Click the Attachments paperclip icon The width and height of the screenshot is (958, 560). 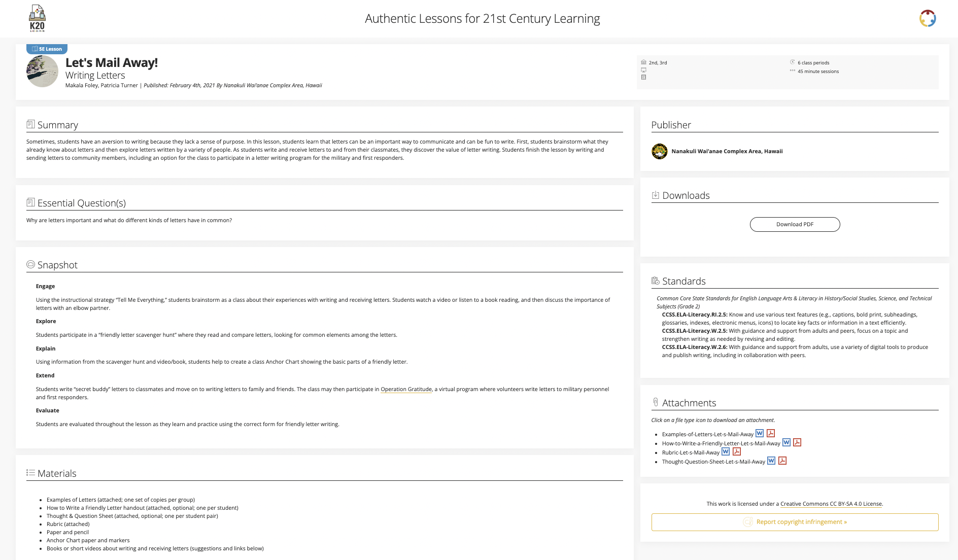[x=656, y=402]
